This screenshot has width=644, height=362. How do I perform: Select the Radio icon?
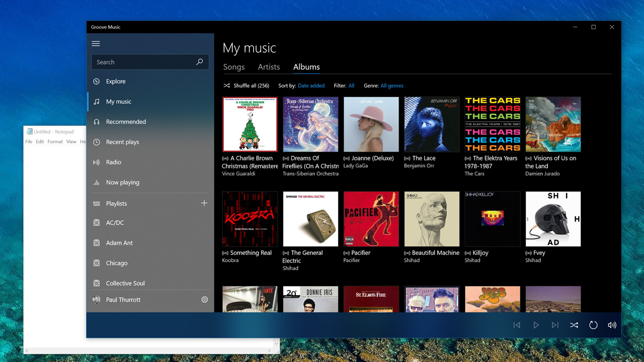96,162
